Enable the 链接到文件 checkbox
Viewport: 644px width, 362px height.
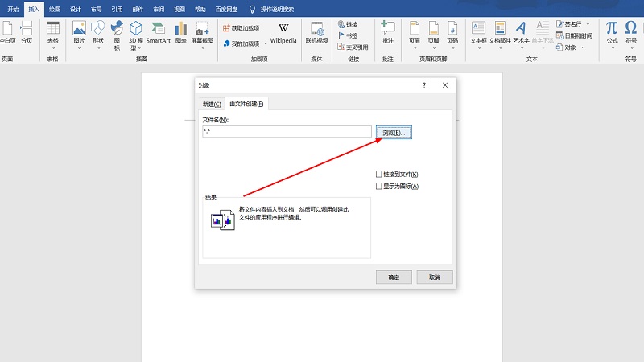tap(379, 175)
